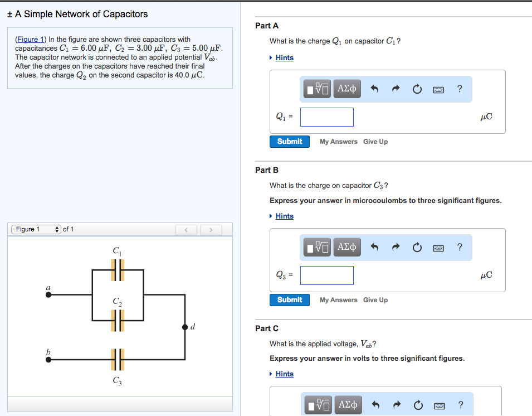Give Up on Part B
This screenshot has width=532, height=416.
[375, 300]
